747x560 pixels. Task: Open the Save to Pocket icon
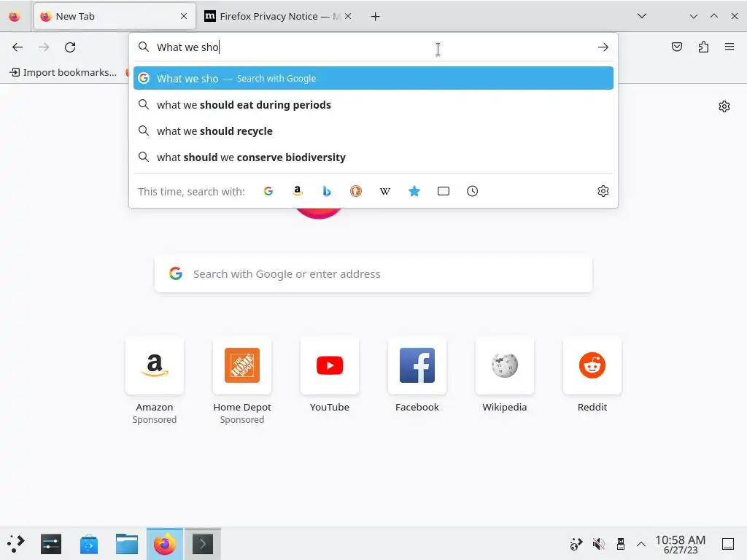coord(676,47)
